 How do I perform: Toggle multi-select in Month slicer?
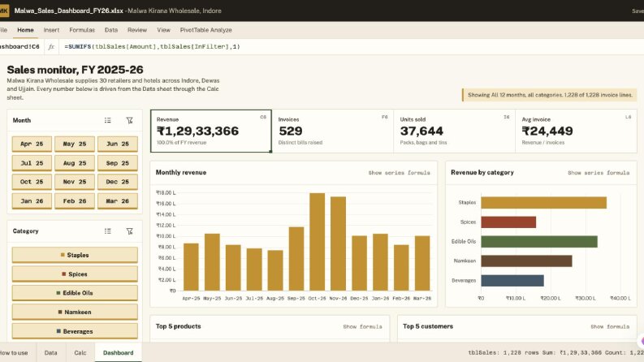tap(108, 120)
